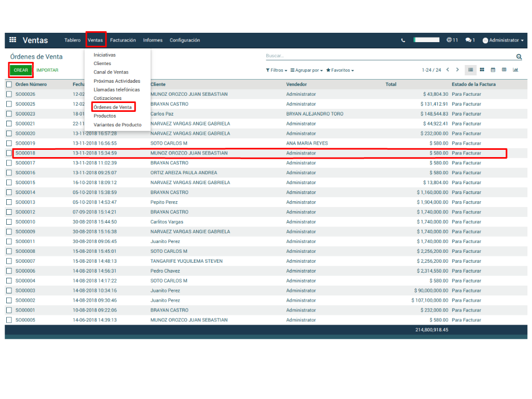Open the chat conversations icon

(x=470, y=40)
